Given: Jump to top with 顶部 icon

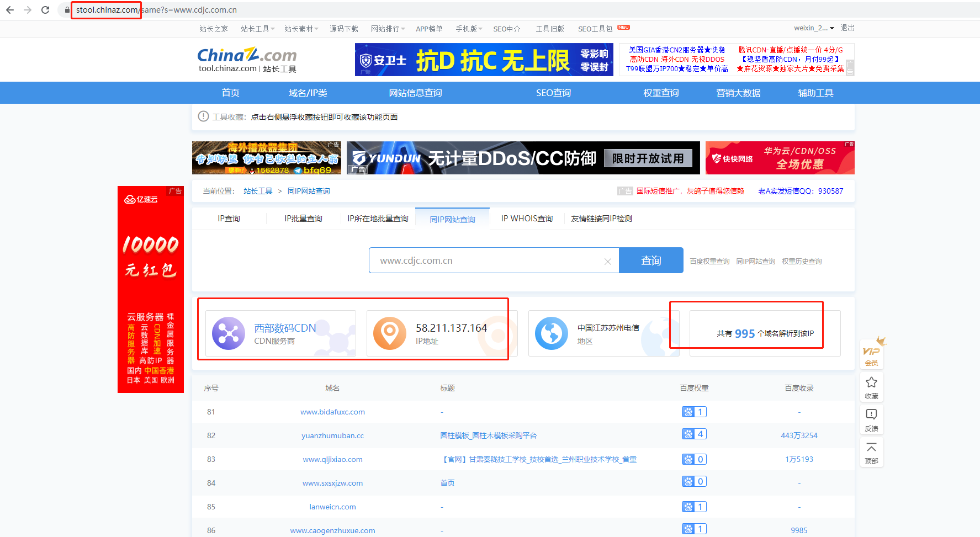Looking at the screenshot, I should click(x=871, y=452).
